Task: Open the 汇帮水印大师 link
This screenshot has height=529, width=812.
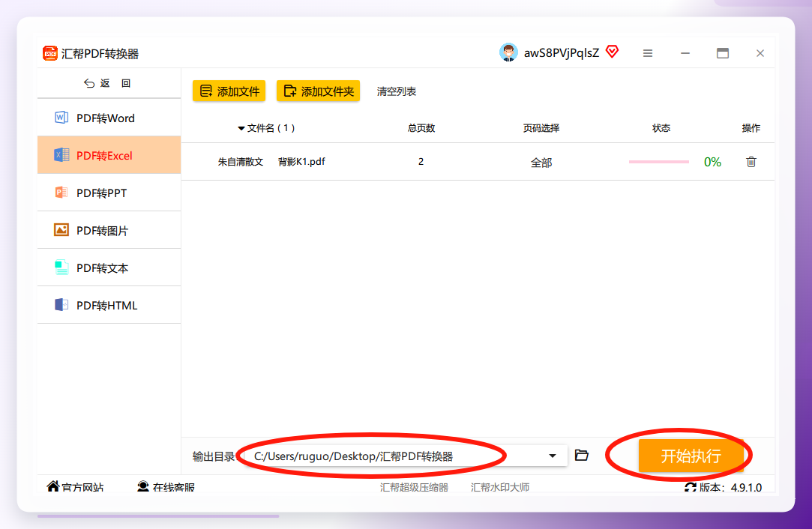Action: (500, 487)
